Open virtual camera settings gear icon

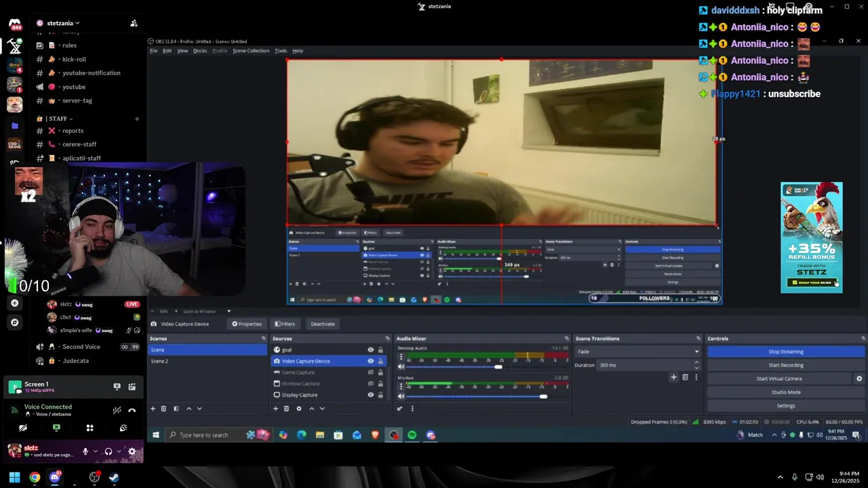pos(859,379)
